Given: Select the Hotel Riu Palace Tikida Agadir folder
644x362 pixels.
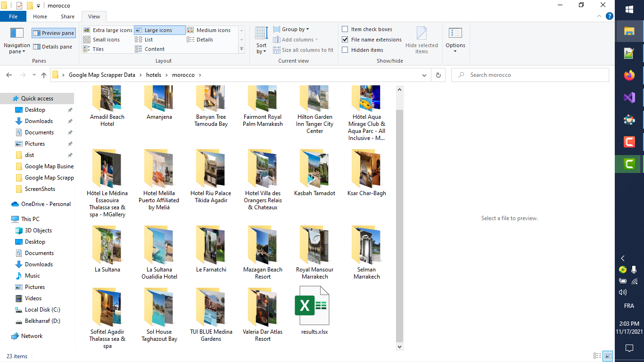Looking at the screenshot, I should point(211,176).
